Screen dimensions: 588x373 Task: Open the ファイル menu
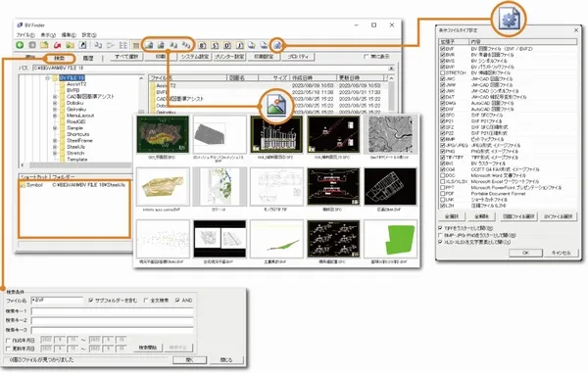pos(25,35)
